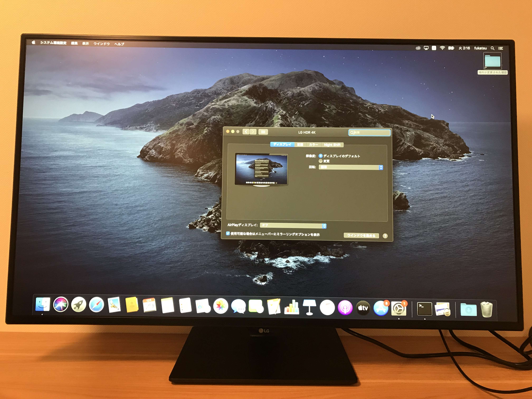Open Creative Cloud menu bar icon
Screen dimensions: 532x399
tap(418, 48)
